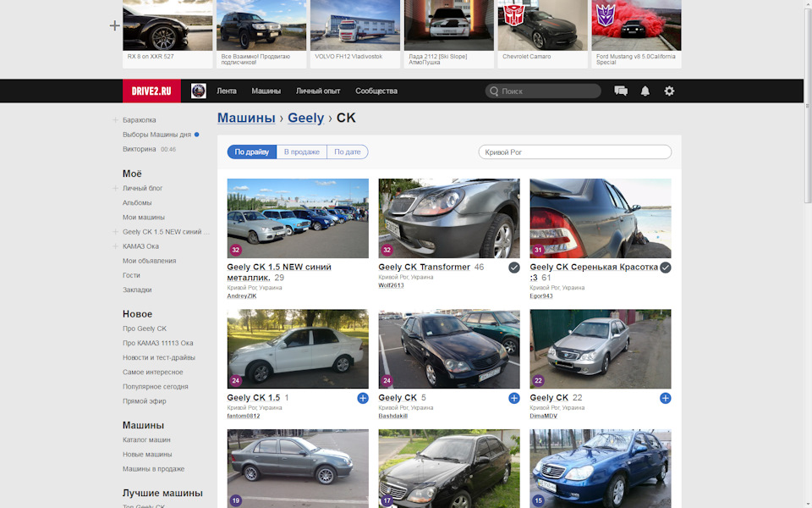
Task: Click the Кривой Рог city filter field
Action: click(x=575, y=152)
